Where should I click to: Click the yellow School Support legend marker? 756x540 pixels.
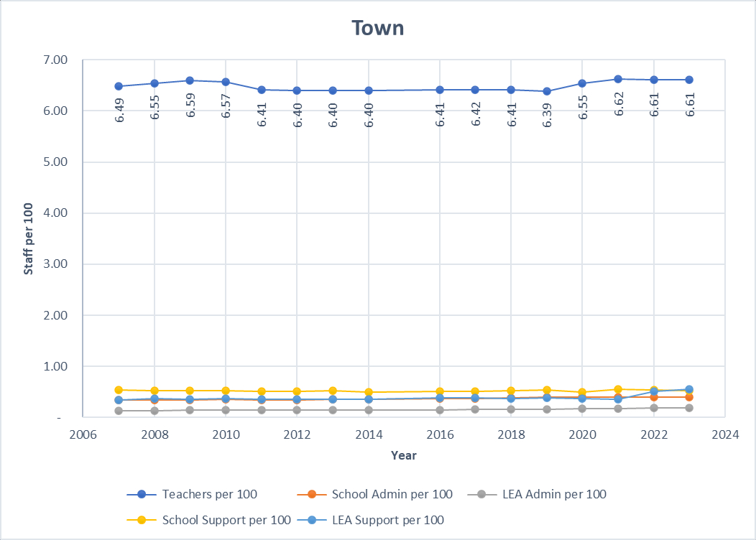point(142,520)
